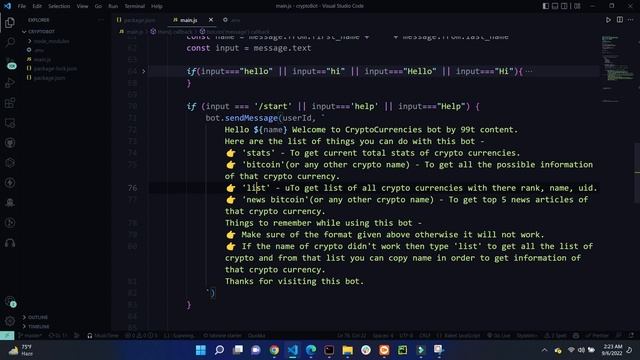Toggle the primary side bar layout icon
Image resolution: width=640 pixels, height=360 pixels.
tap(546, 6)
